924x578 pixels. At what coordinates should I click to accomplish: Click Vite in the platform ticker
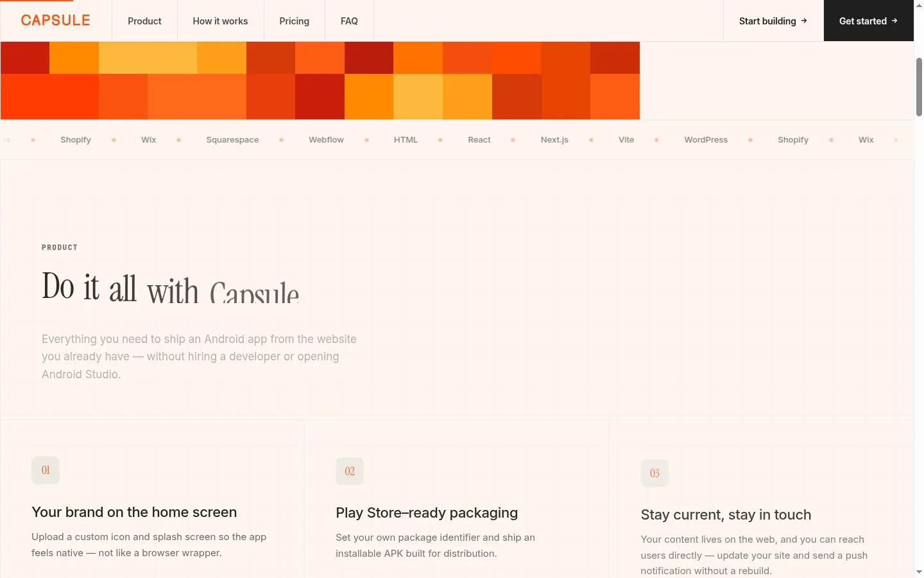(x=626, y=140)
